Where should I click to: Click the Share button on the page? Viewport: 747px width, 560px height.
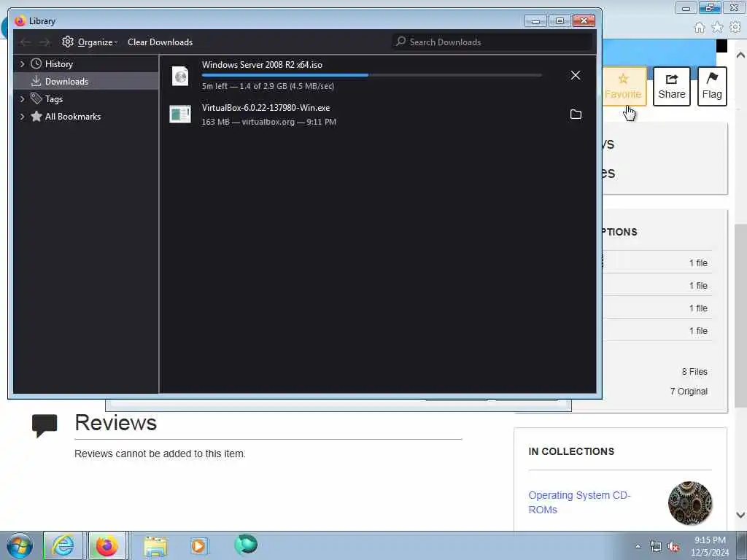(x=672, y=87)
